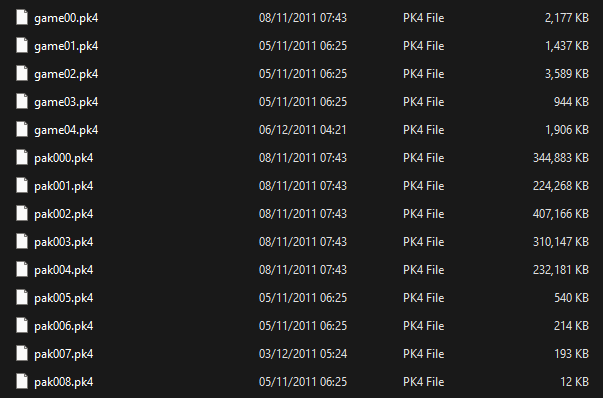603x398 pixels.
Task: Click the 03/12/2011 05:24 date entry
Action: 303,354
